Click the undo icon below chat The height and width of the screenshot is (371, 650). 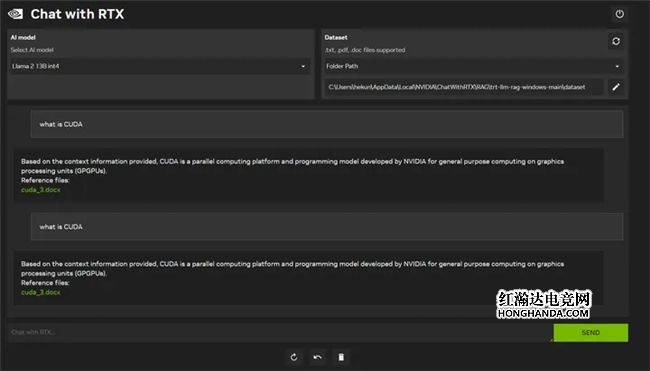coord(318,357)
